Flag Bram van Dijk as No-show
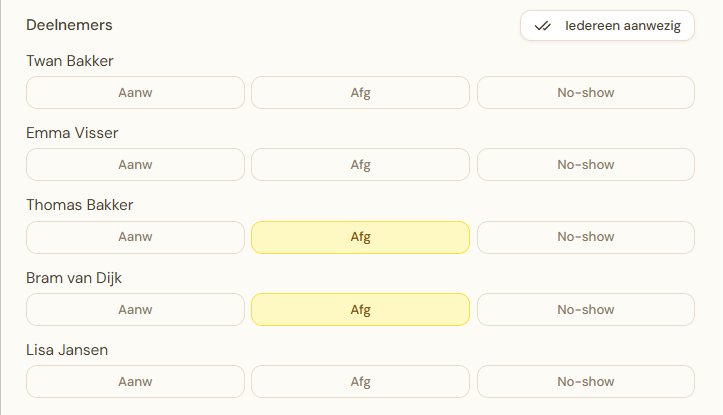 pos(585,309)
